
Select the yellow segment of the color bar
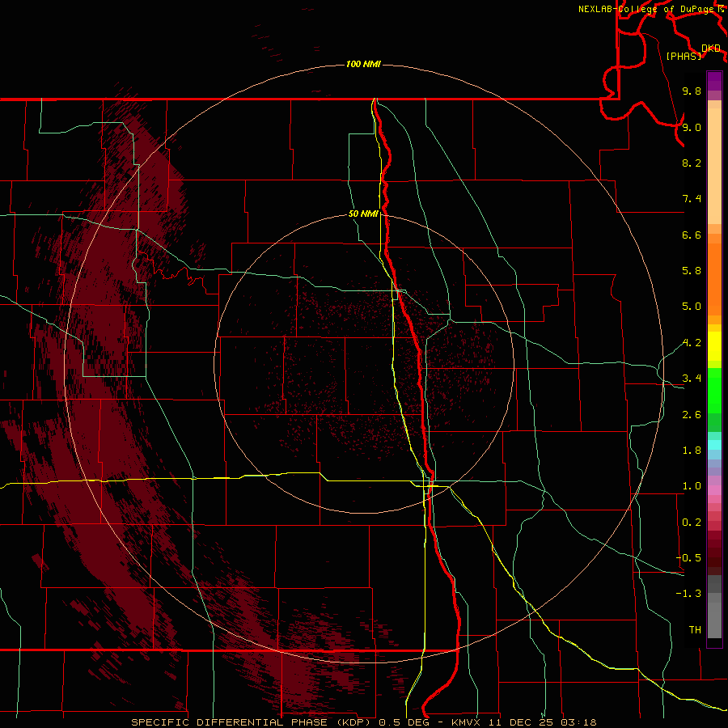714,346
